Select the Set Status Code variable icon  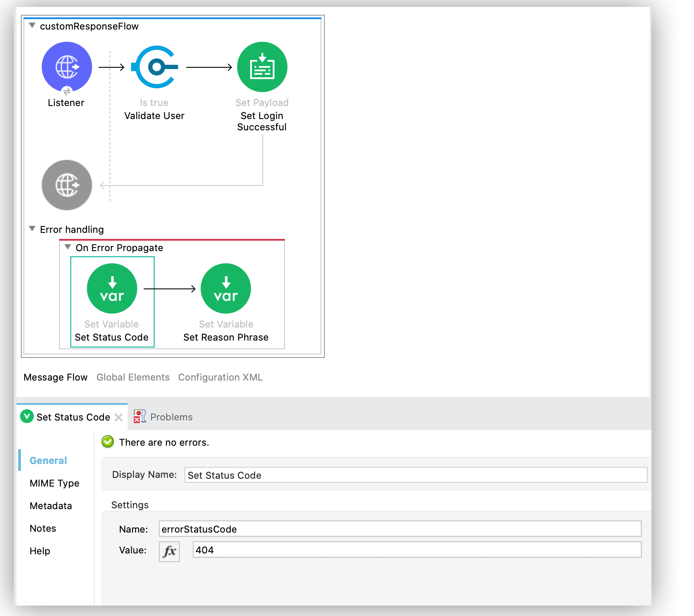[112, 288]
